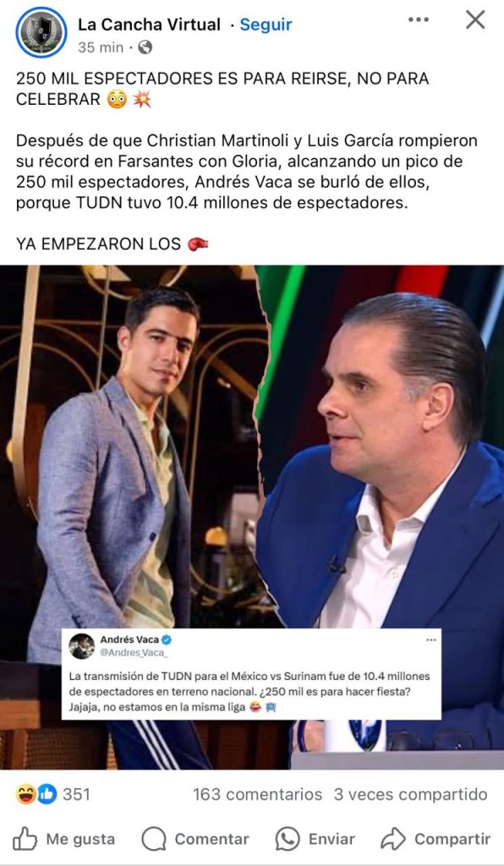Close the post with the X icon

pos(475,20)
